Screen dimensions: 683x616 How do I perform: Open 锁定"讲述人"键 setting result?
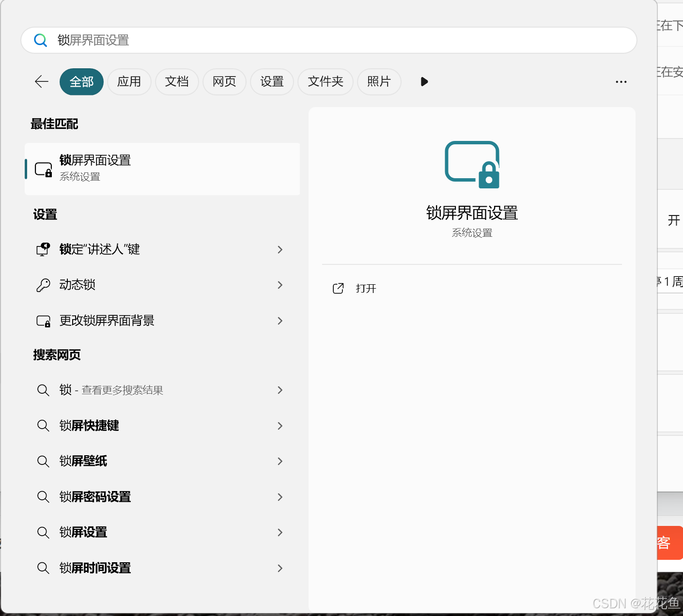[162, 249]
